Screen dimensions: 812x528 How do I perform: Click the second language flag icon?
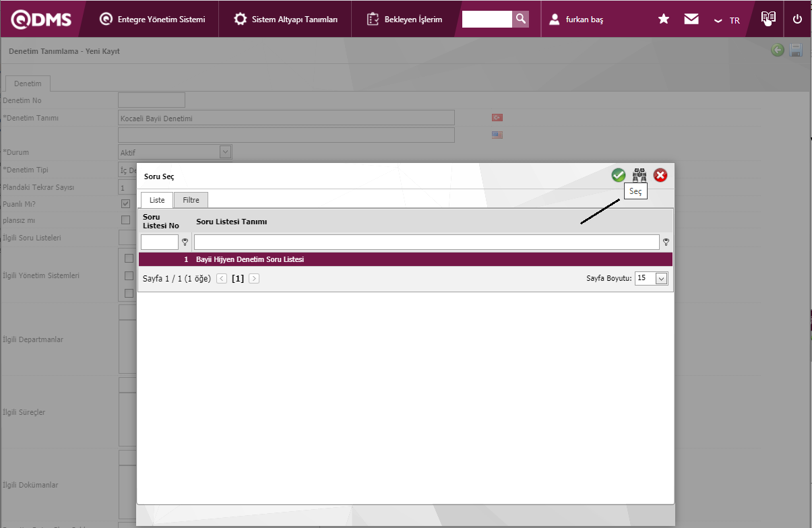coord(497,135)
